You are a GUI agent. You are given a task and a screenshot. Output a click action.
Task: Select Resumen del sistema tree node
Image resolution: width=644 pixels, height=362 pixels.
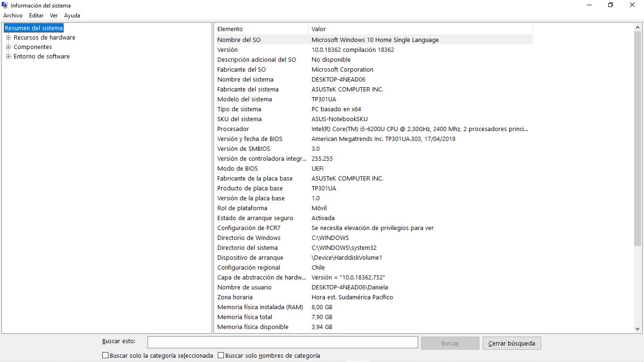pyautogui.click(x=33, y=28)
